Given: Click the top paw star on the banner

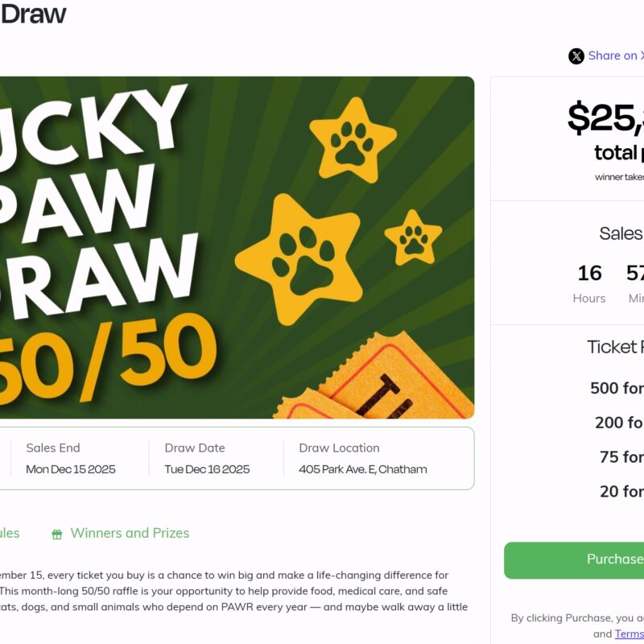Looking at the screenshot, I should tap(353, 139).
